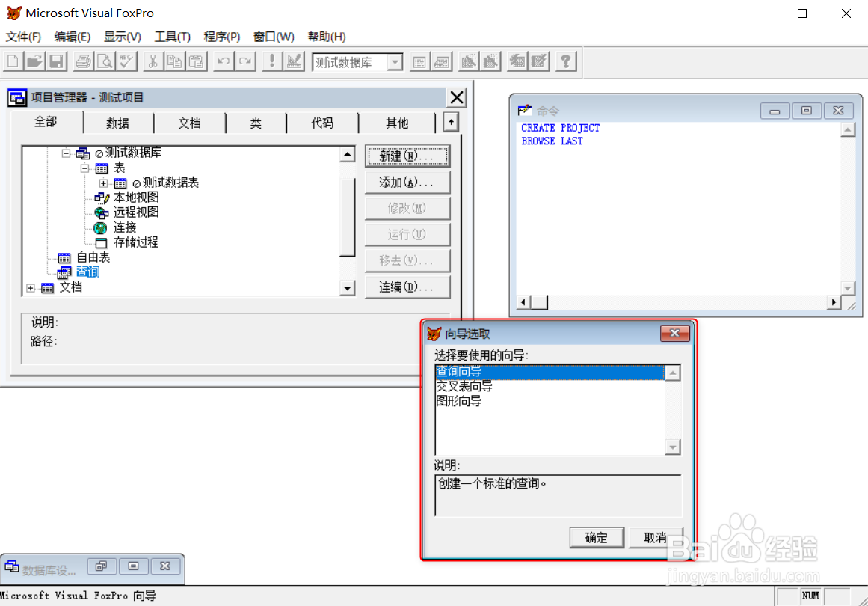Switch to the 全部 tab

(x=46, y=122)
